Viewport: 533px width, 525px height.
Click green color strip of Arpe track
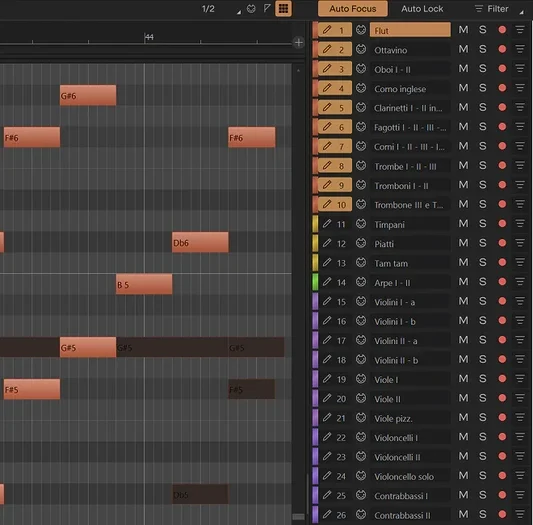pos(315,282)
